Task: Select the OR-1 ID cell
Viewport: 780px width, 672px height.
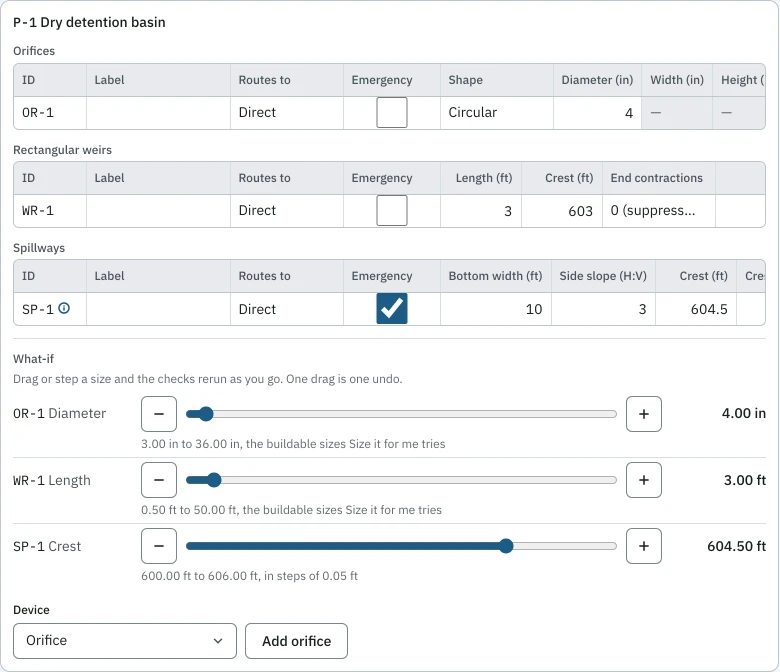Action: pos(50,113)
